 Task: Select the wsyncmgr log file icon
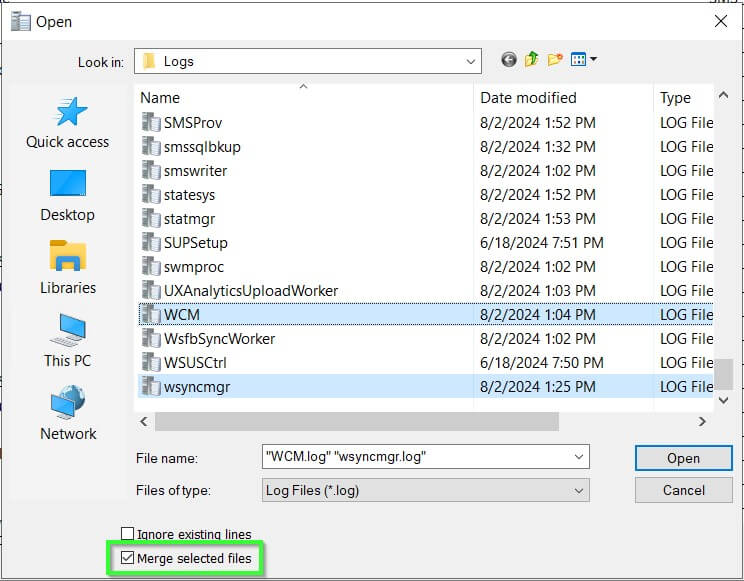(x=151, y=386)
